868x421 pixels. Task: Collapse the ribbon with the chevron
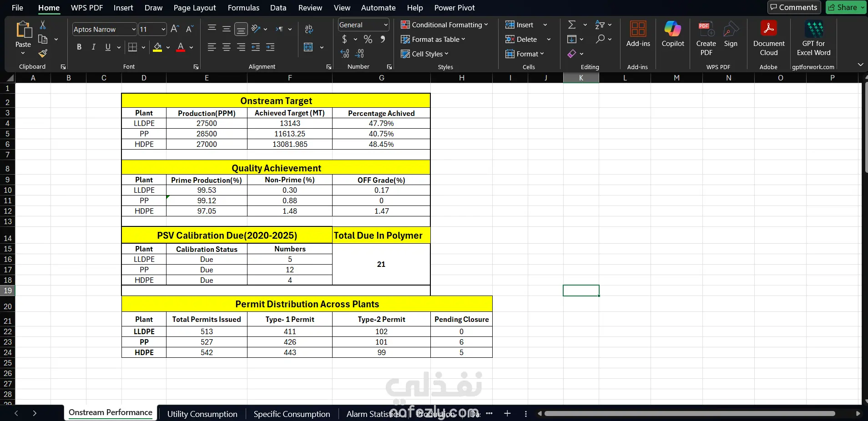click(860, 65)
